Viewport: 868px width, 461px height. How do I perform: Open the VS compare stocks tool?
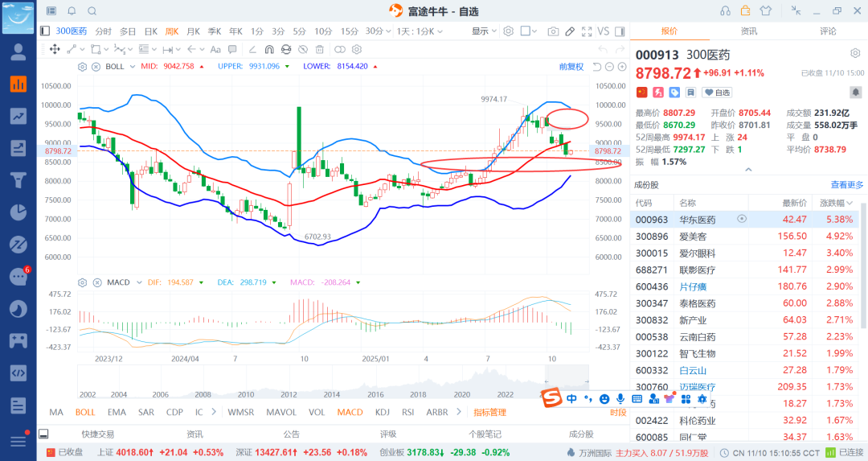tap(604, 31)
